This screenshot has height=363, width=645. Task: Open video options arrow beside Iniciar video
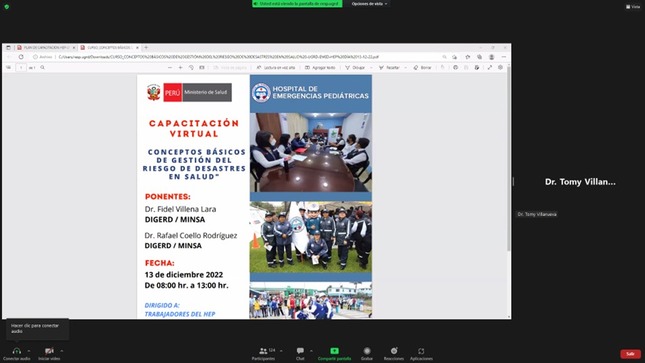[62, 351]
